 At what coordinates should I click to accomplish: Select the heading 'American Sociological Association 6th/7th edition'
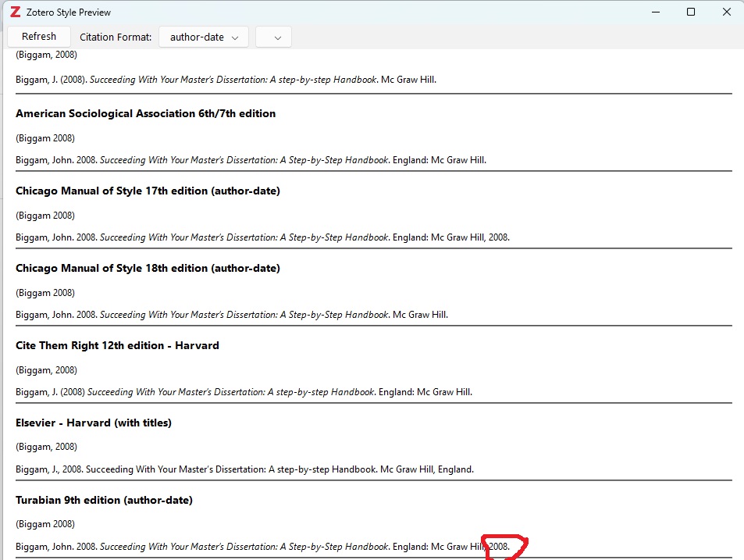point(146,113)
